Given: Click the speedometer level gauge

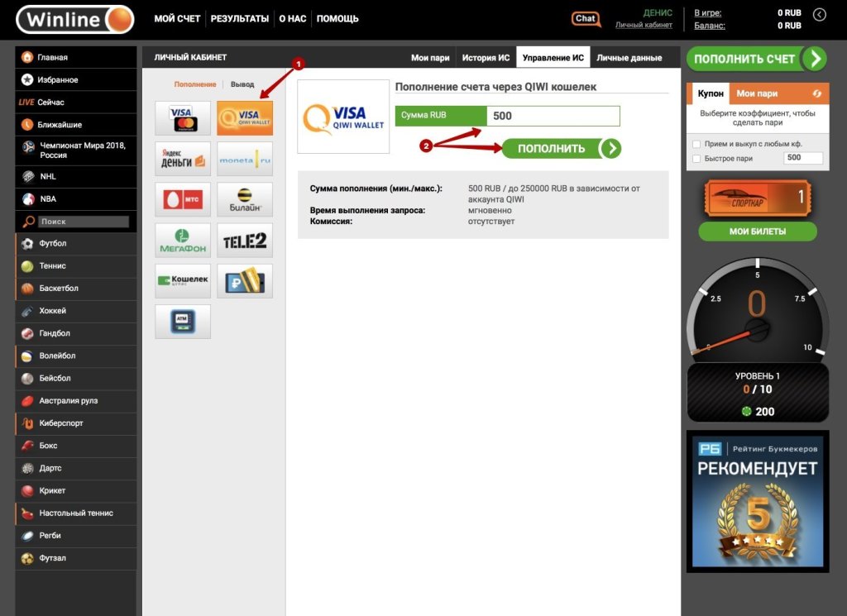Looking at the screenshot, I should (758, 312).
